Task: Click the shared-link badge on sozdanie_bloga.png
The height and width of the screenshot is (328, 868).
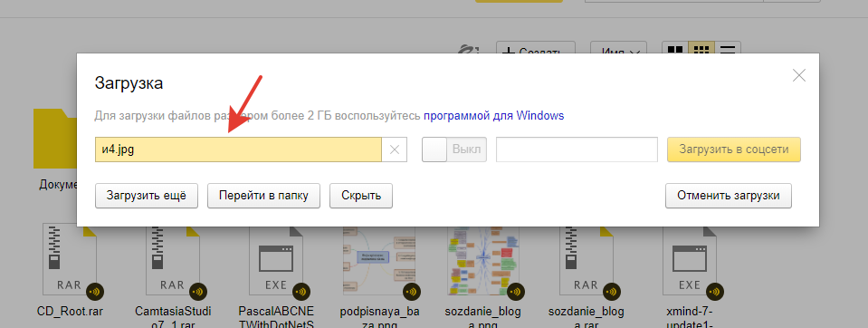Action: [x=515, y=291]
